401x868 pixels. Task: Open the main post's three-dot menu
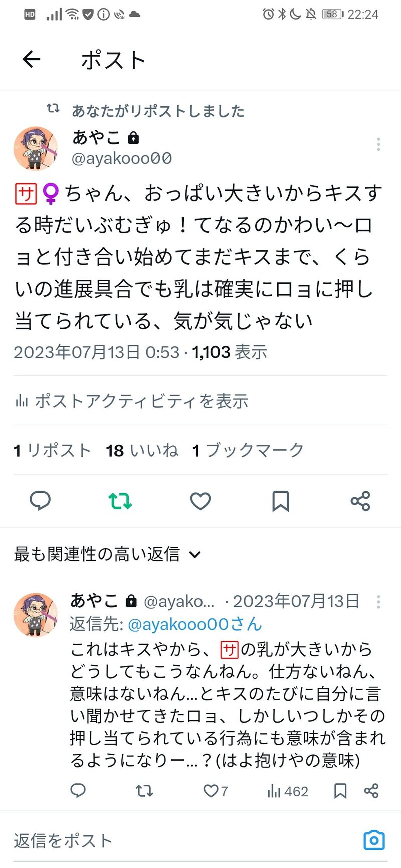[378, 144]
